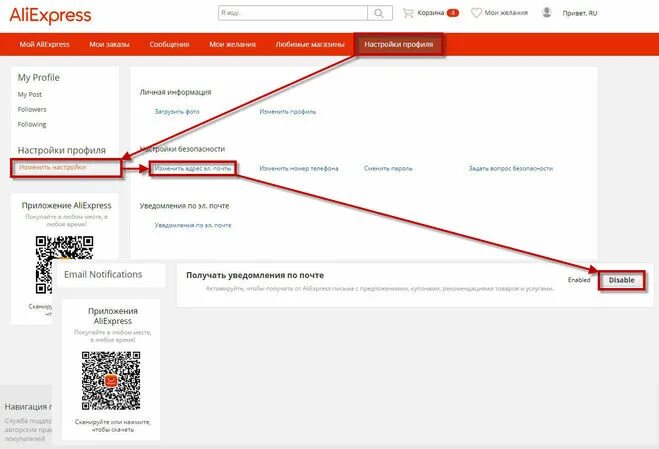
Task: Click Изменить номер телефона link
Action: [x=299, y=168]
